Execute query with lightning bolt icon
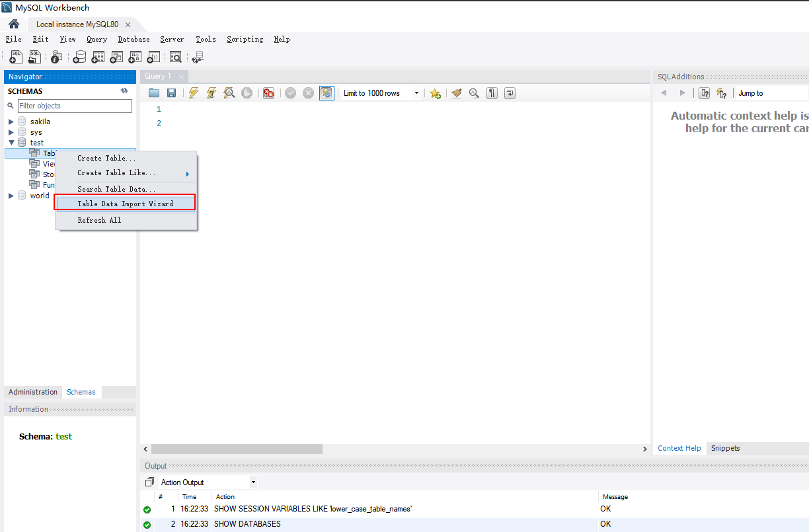809x532 pixels. click(193, 93)
